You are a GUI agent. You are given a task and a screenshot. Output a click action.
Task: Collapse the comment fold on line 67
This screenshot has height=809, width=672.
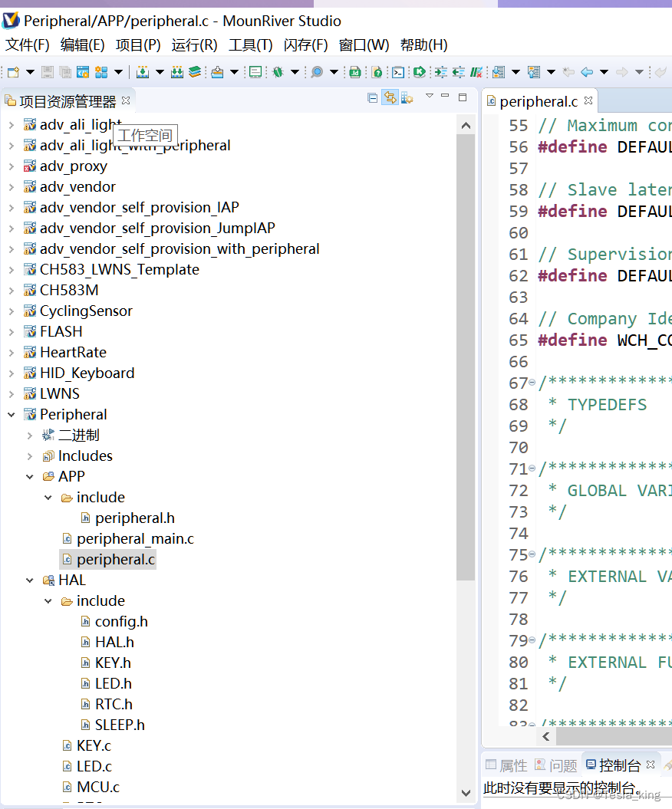point(532,383)
